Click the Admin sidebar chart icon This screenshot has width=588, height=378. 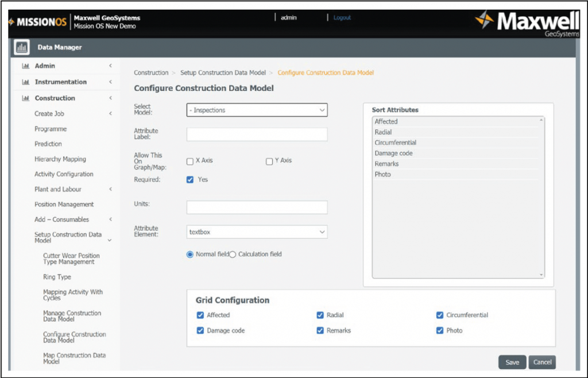[x=25, y=65]
